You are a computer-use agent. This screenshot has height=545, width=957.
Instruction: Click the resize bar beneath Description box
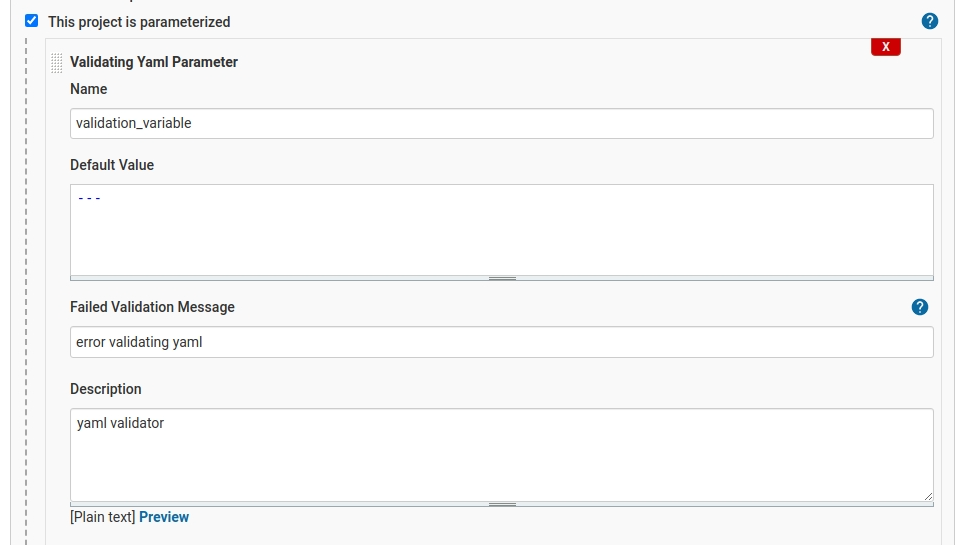coord(502,505)
